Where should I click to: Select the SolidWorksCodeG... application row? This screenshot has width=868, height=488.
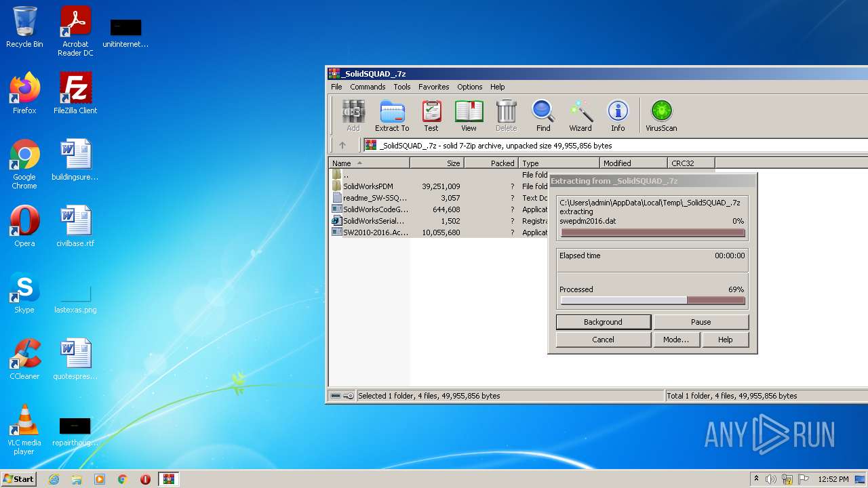pyautogui.click(x=439, y=209)
